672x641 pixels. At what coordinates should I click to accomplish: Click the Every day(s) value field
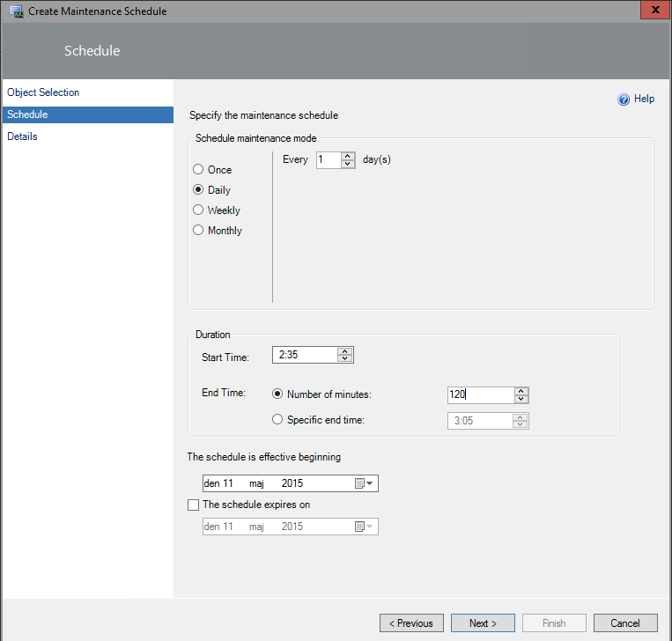tap(329, 160)
